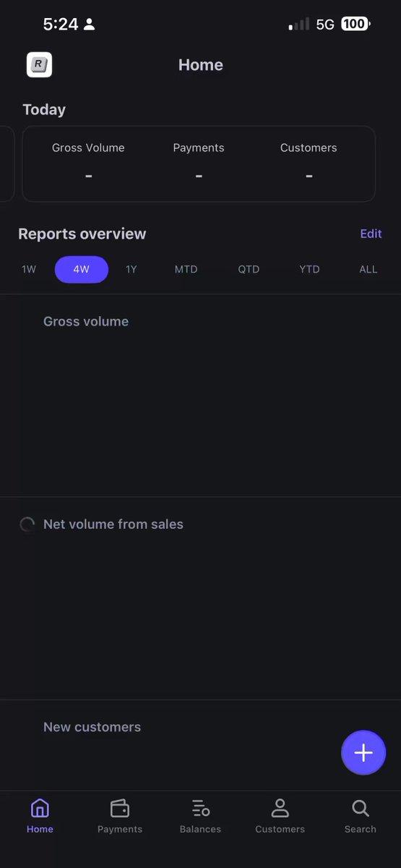
Task: Choose the YTD range option
Action: click(x=309, y=269)
